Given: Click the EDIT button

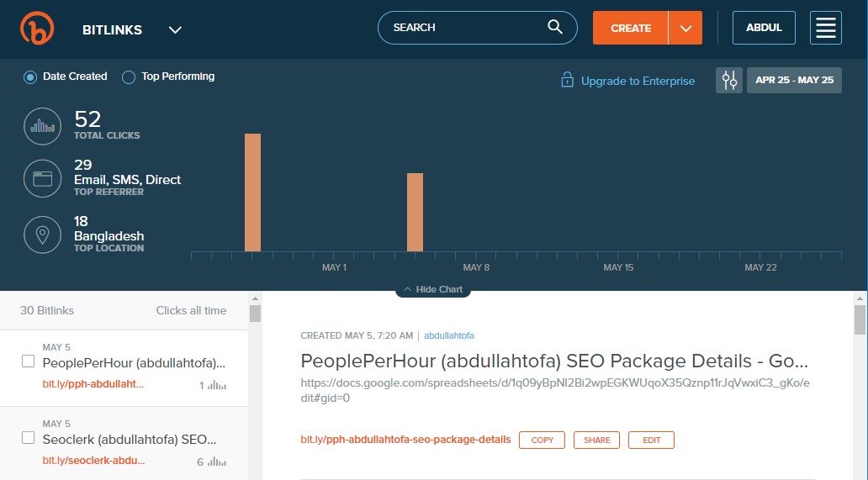Looking at the screenshot, I should [652, 440].
